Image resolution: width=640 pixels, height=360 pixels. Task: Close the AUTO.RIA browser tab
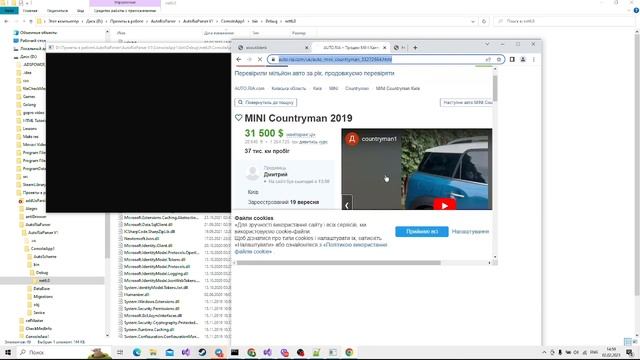[384, 48]
